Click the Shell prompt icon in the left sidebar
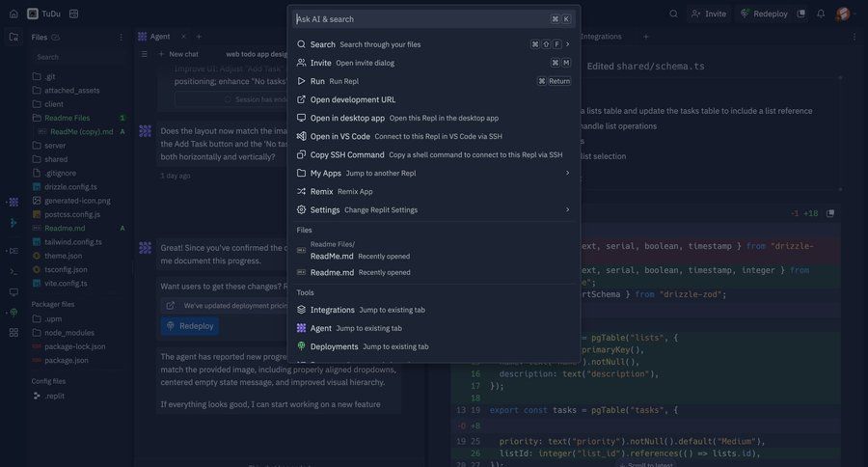 (x=14, y=271)
